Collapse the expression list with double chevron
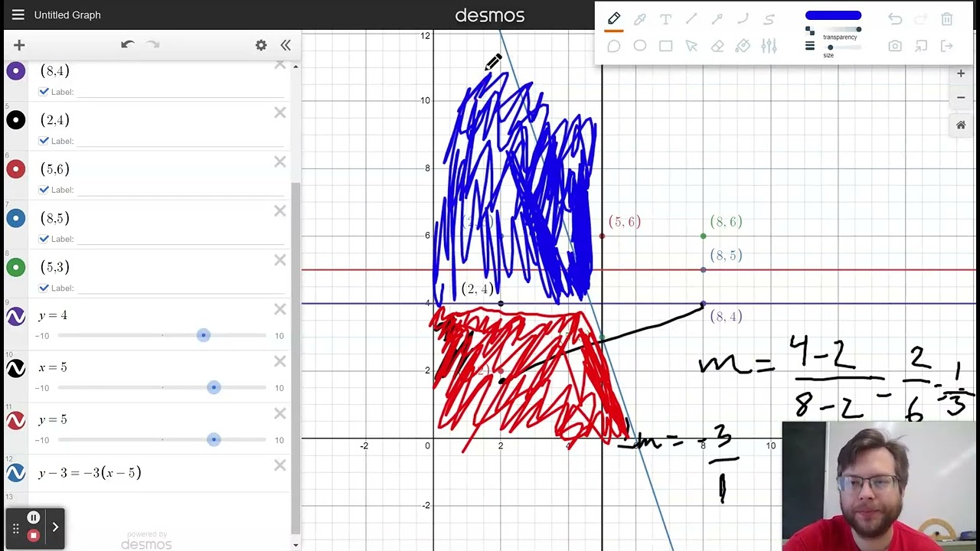980x551 pixels. 286,45
